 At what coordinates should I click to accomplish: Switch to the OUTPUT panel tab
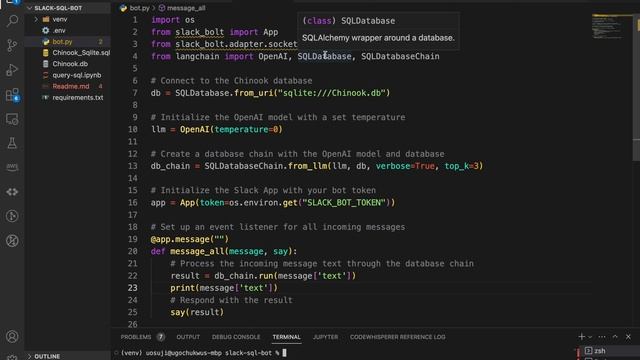point(188,337)
